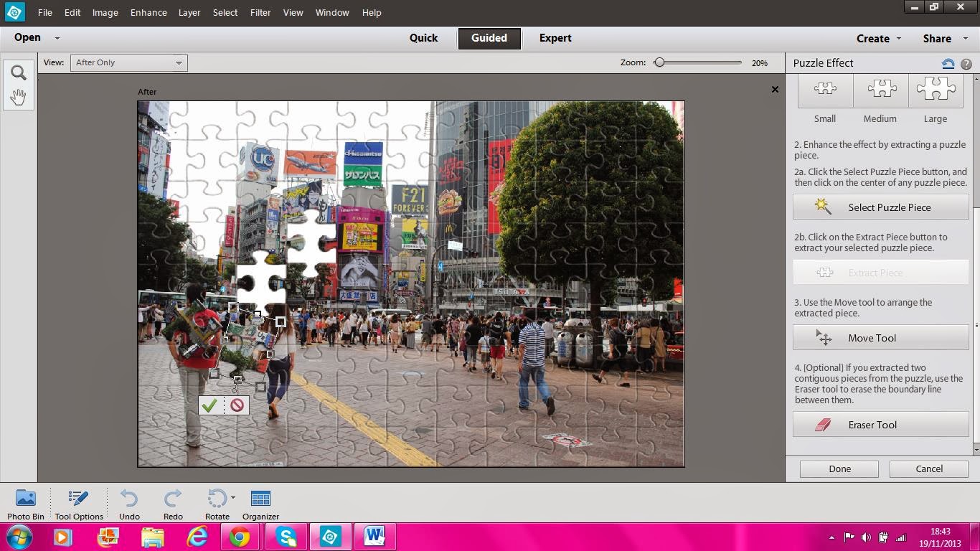Image resolution: width=980 pixels, height=551 pixels.
Task: Open the Image menu
Action: click(105, 12)
